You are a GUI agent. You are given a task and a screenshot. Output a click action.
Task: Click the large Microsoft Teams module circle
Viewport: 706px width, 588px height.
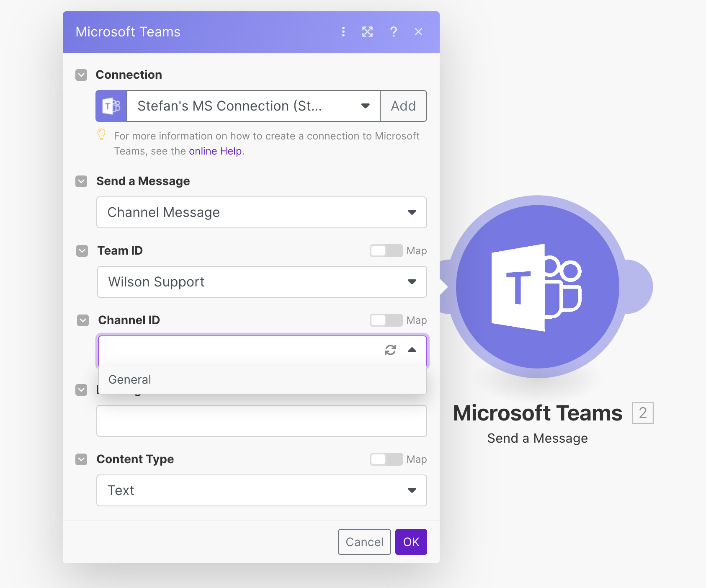pyautogui.click(x=538, y=287)
